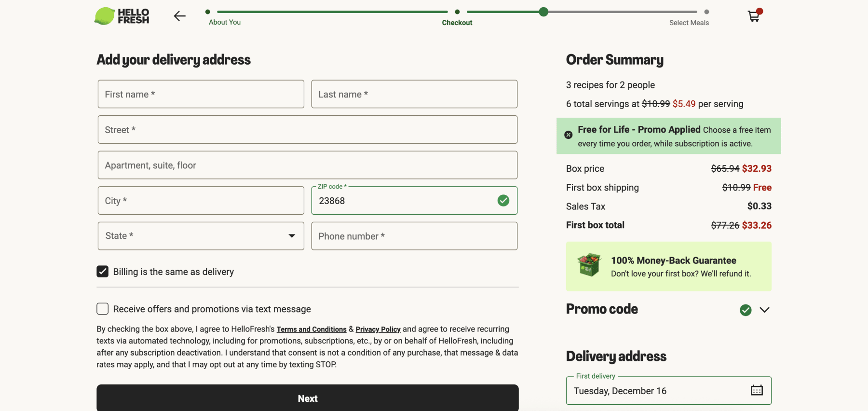Jump to the Select Meals step

689,23
